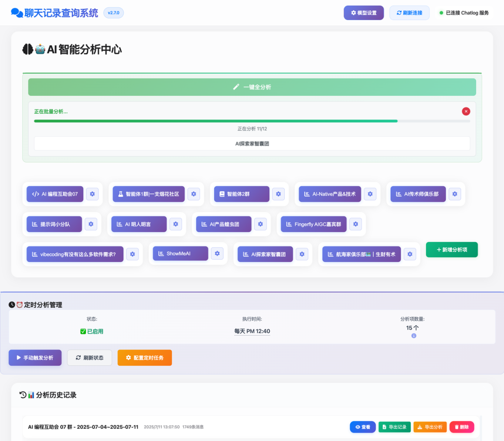Click info icon under 分析项数量
Screen dimensions: 504x441
point(413,336)
